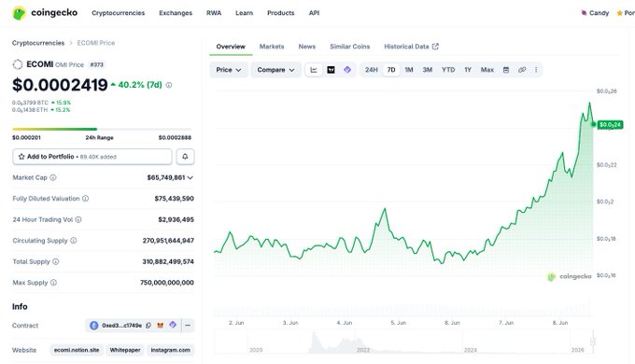Show Circulating Supply info tooltip
Image resolution: width=635 pixels, height=364 pixels.
(73, 241)
